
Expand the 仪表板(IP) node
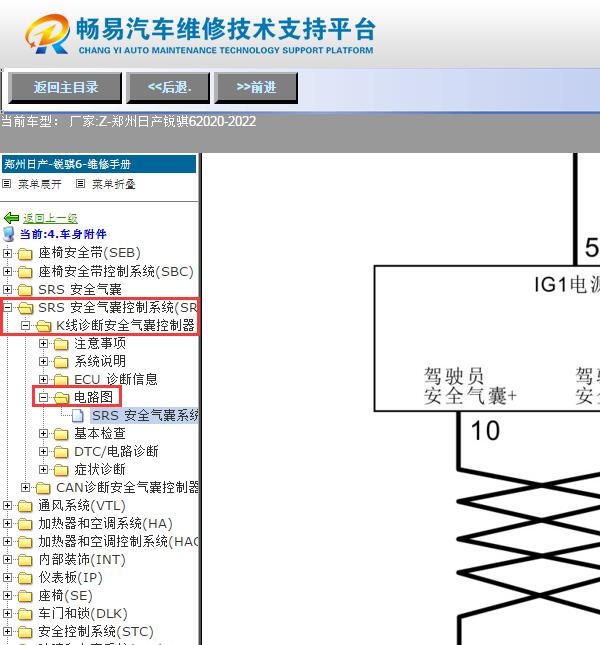(7, 578)
